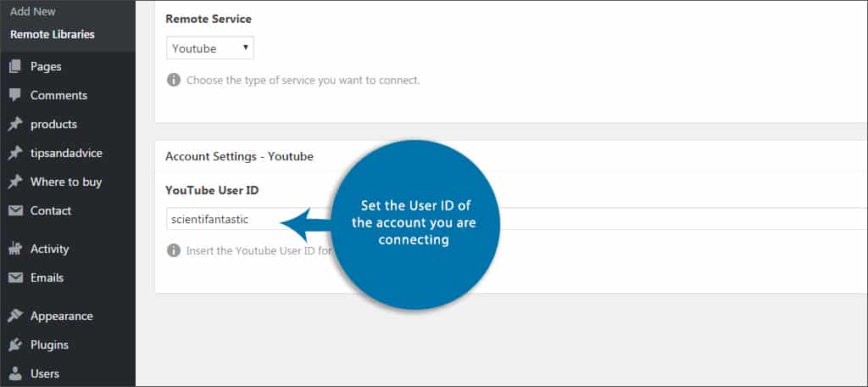Click the YouTube User ID input field
Image resolution: width=868 pixels, height=387 pixels.
(516, 220)
